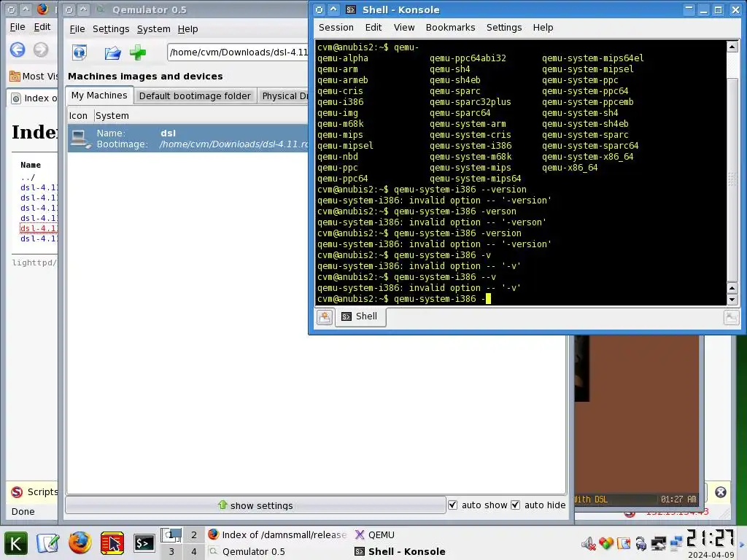Open Konsole window menu icon in titlebar

click(320, 9)
